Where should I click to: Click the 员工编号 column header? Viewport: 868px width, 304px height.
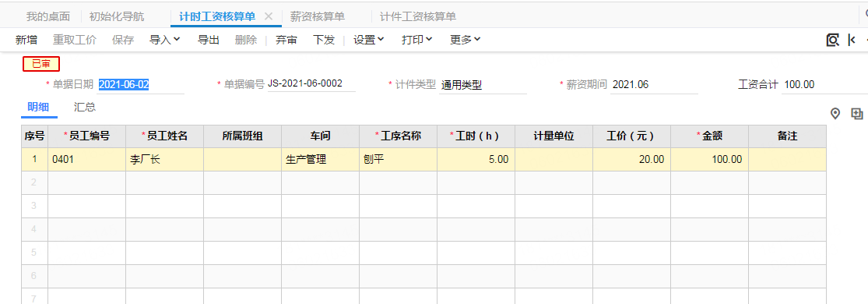[87, 136]
